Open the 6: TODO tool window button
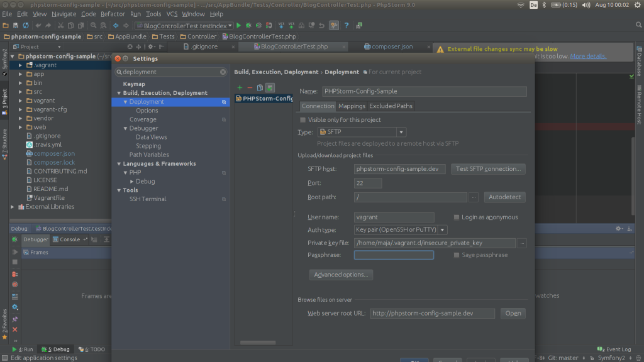The width and height of the screenshot is (644, 362). coord(92,349)
